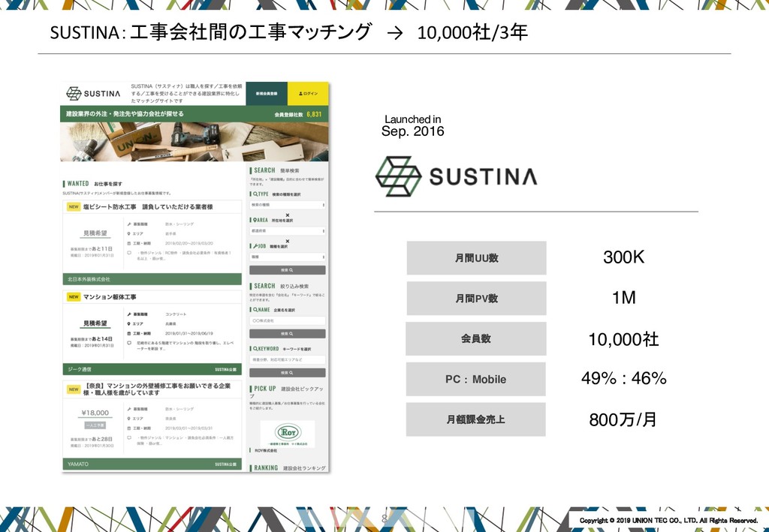Viewport: 769px width, 532px height.
Task: Click the 800万/月 value
Action: click(623, 419)
